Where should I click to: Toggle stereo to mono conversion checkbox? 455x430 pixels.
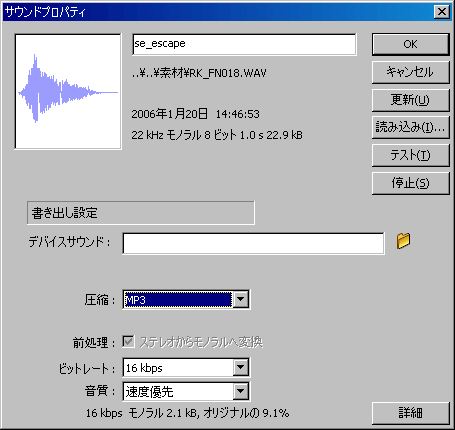tap(128, 342)
